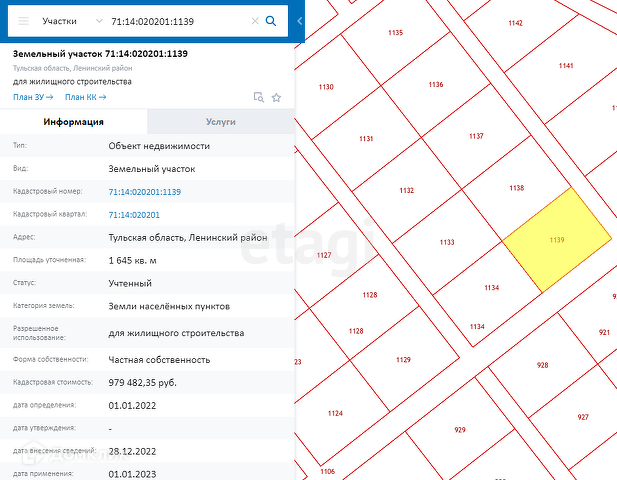Click the Разрешенное использование value

[176, 333]
